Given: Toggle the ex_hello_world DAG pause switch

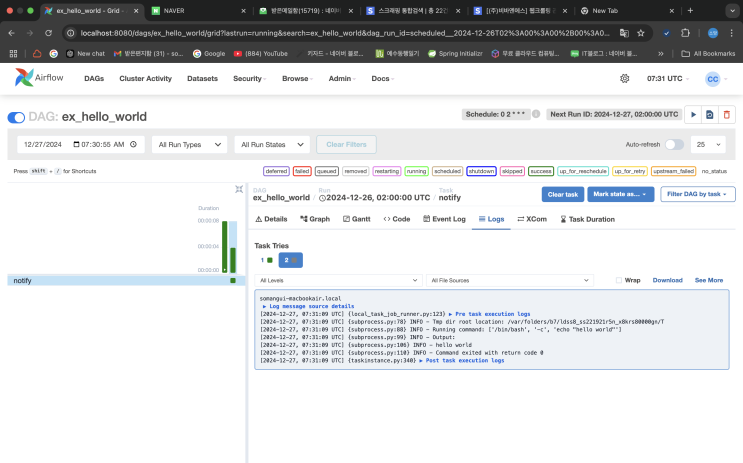Looking at the screenshot, I should [x=16, y=117].
